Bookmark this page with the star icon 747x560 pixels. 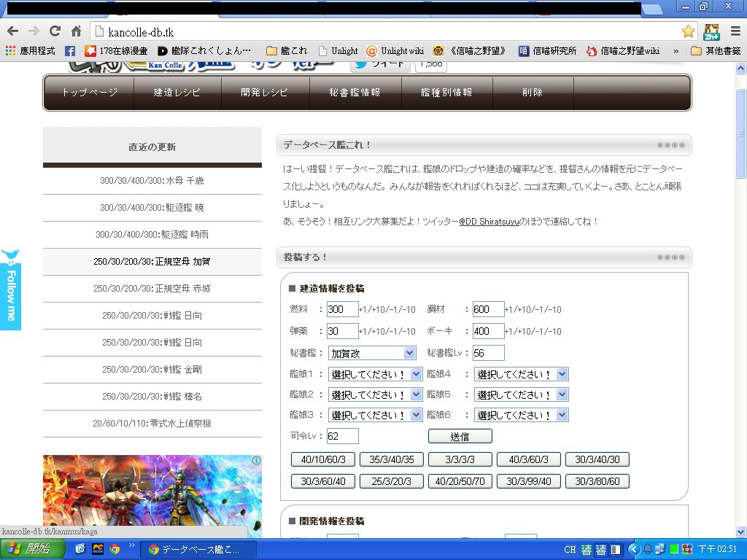pos(688,31)
